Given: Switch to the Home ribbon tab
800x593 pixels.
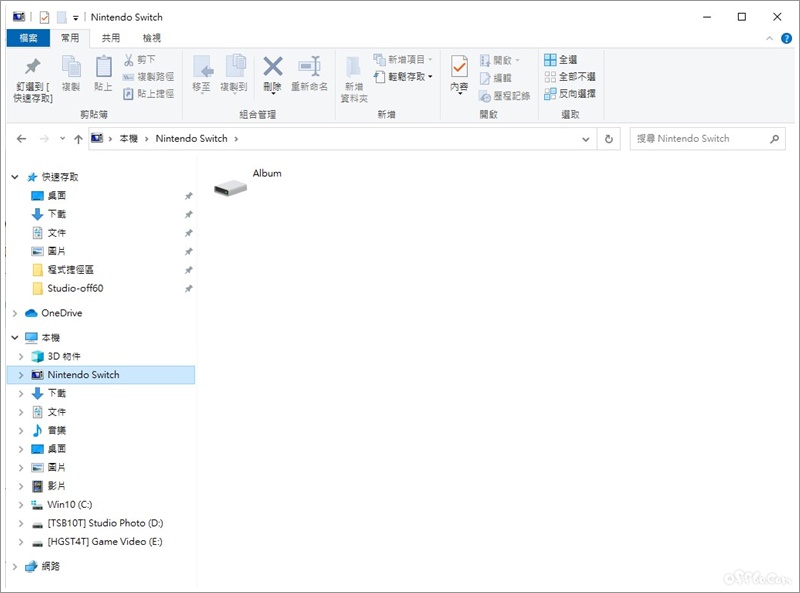Looking at the screenshot, I should click(x=70, y=38).
